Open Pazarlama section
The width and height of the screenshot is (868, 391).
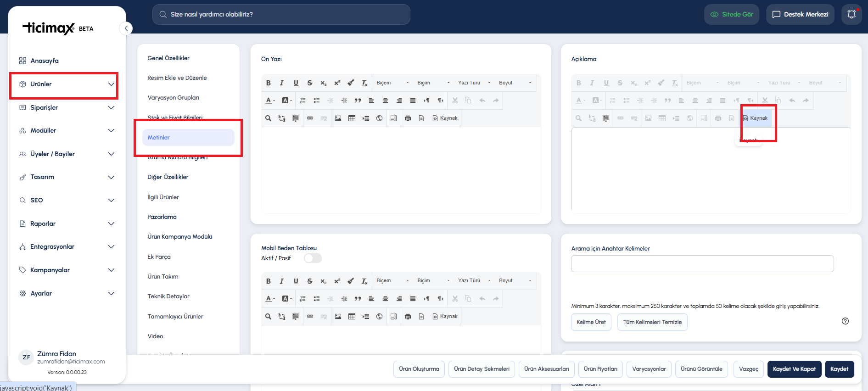(x=162, y=217)
